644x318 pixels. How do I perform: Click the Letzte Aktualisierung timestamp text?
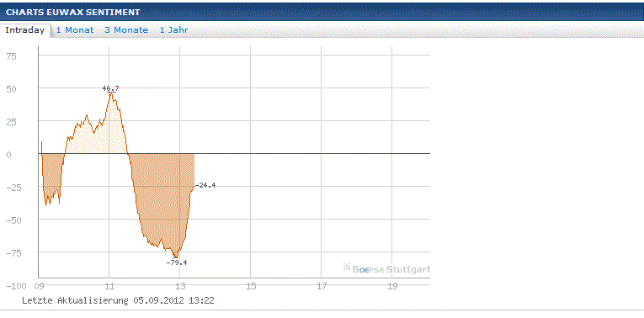click(118, 301)
